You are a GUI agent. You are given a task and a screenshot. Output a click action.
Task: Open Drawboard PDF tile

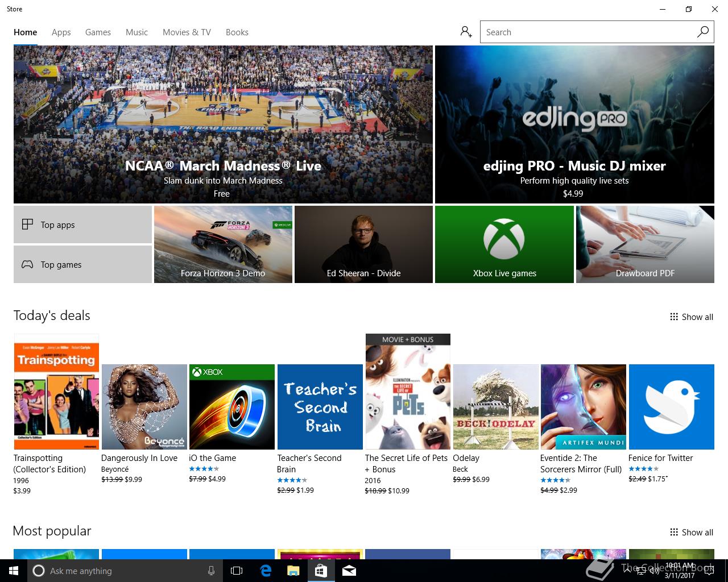click(x=645, y=244)
